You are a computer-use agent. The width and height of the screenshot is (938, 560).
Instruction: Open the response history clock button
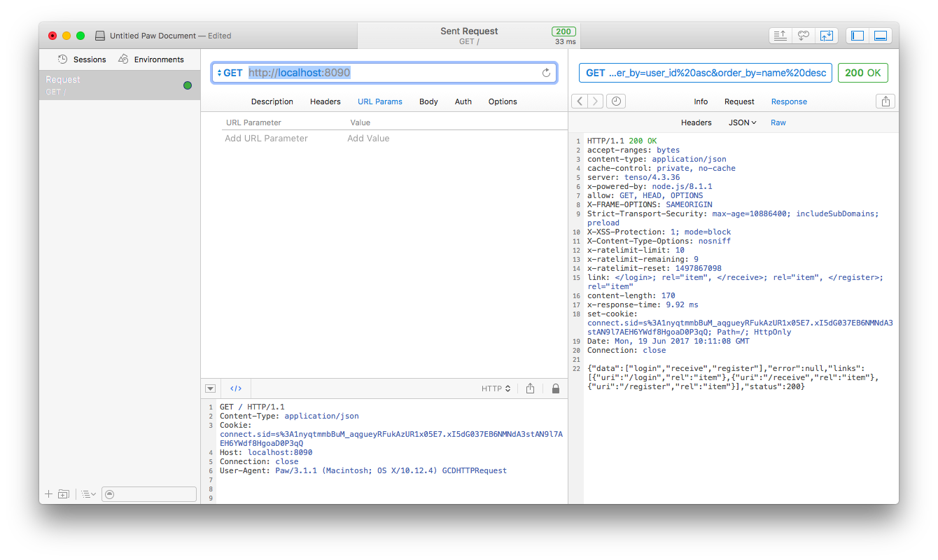tap(616, 101)
